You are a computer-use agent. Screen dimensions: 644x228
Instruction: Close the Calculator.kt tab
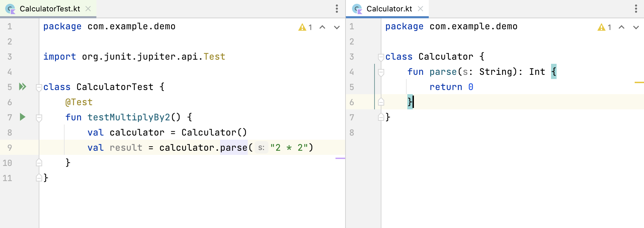point(420,9)
